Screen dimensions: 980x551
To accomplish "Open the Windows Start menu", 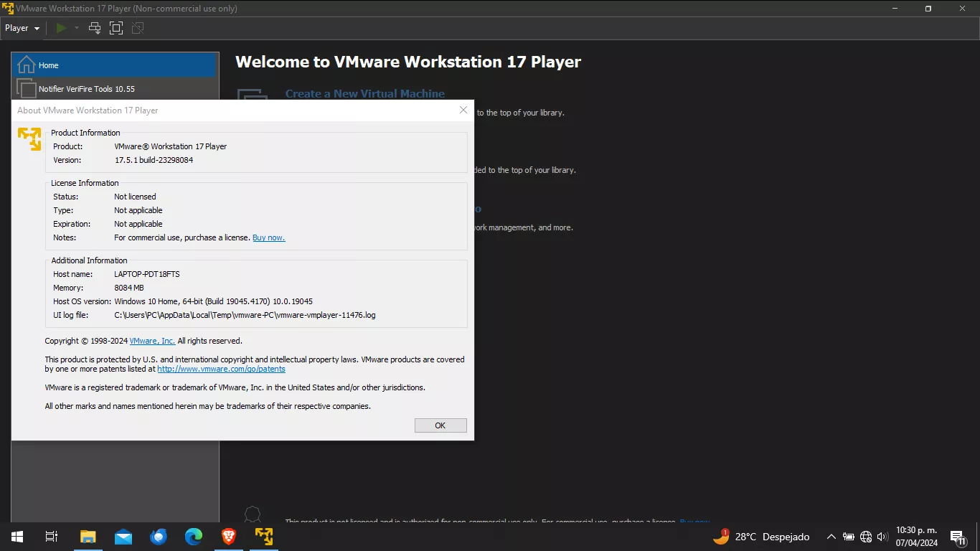I will [17, 537].
